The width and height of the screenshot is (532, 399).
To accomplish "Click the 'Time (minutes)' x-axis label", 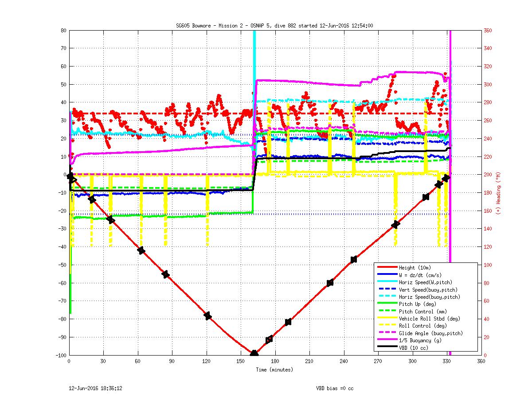I will (x=274, y=370).
